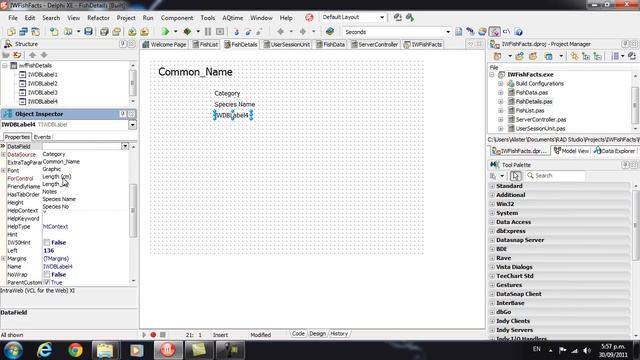
Task: Open the Seconds combo box dropdown
Action: [448, 32]
